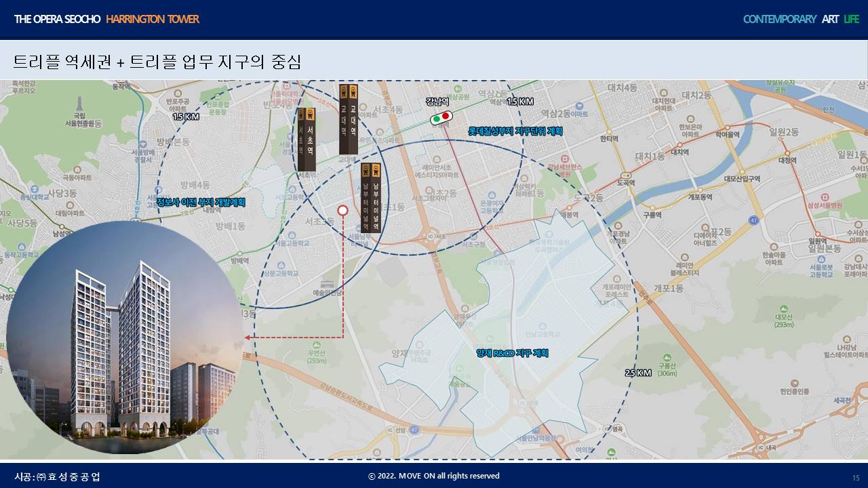
Task: Click the MOVE ON copyright footer text
Action: [434, 476]
